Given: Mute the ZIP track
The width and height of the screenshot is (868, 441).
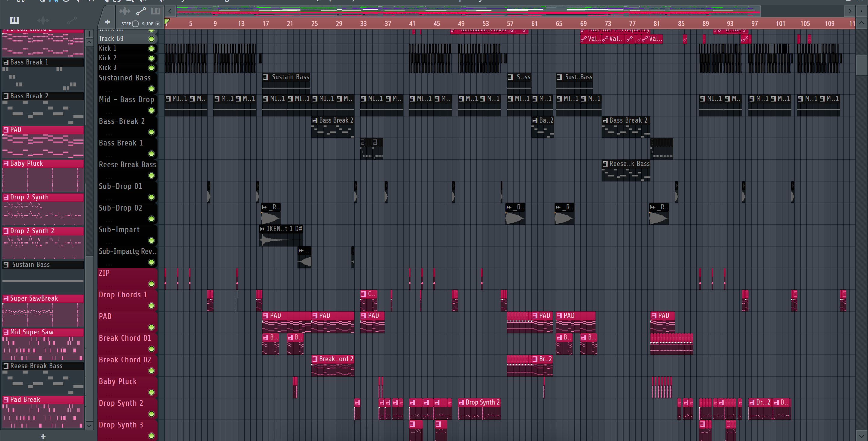Looking at the screenshot, I should (x=152, y=284).
